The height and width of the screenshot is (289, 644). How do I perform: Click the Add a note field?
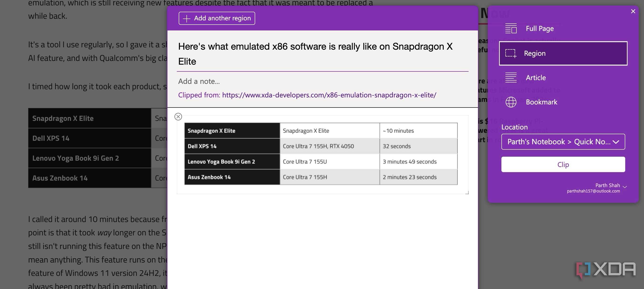click(322, 81)
